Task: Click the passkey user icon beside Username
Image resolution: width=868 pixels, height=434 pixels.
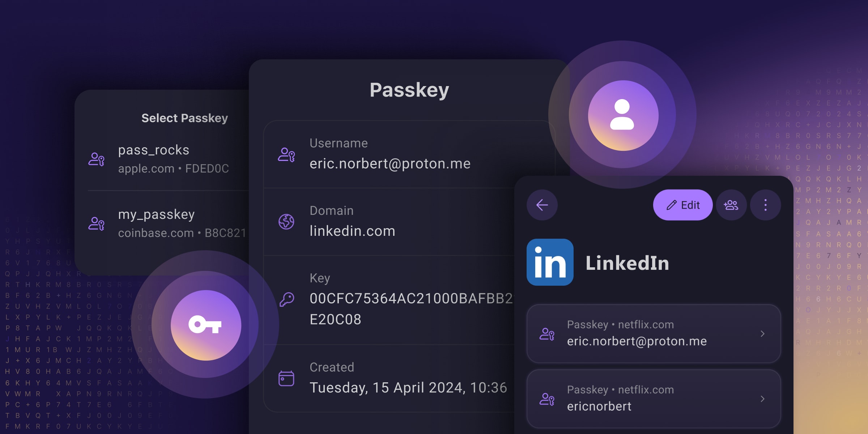Action: (286, 154)
